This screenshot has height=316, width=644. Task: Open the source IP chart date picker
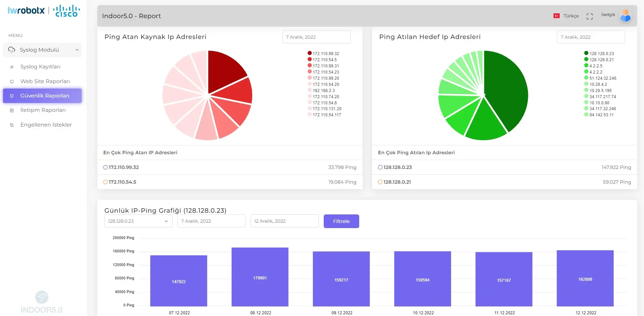pos(316,37)
